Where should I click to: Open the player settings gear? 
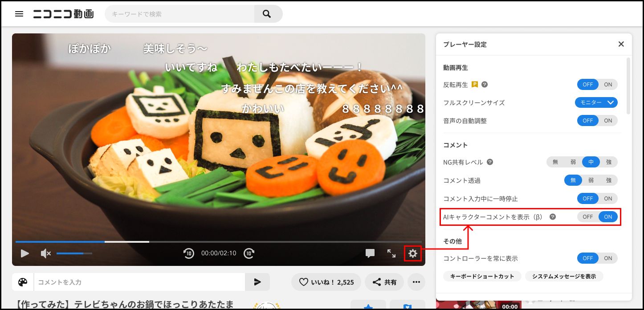pyautogui.click(x=413, y=253)
